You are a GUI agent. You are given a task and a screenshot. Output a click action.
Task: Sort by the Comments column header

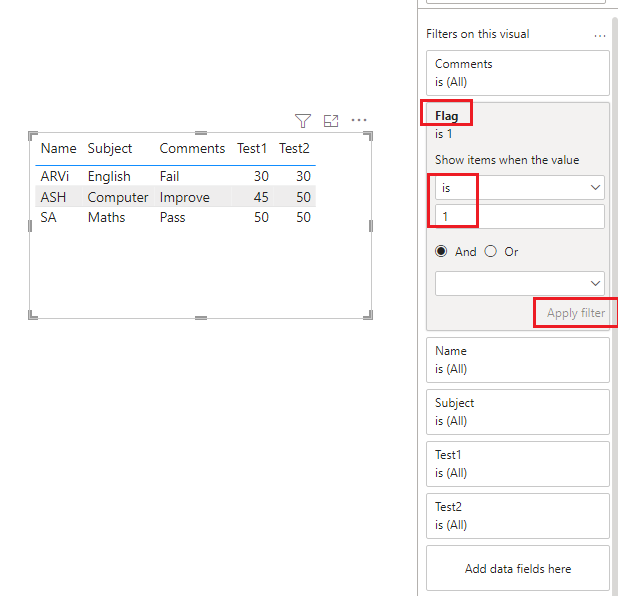coord(192,149)
